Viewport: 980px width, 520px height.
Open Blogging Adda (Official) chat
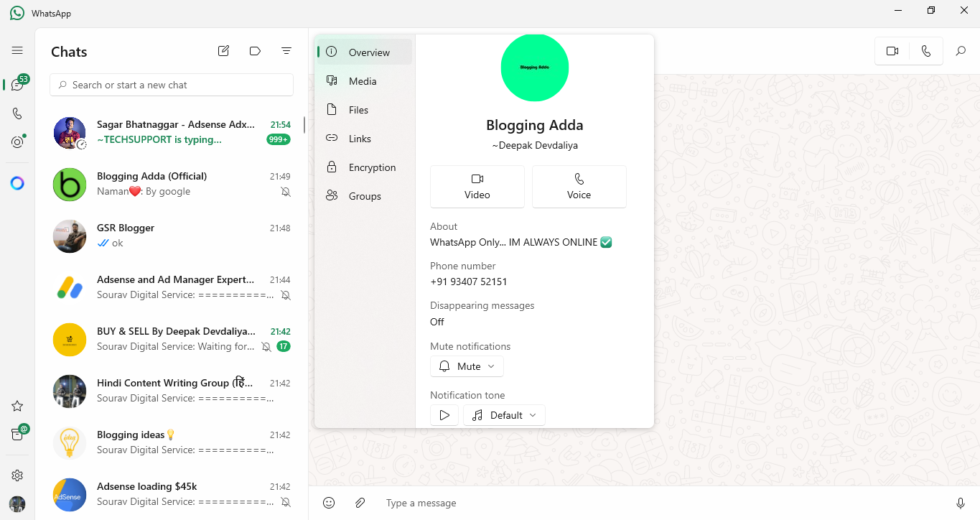point(172,184)
